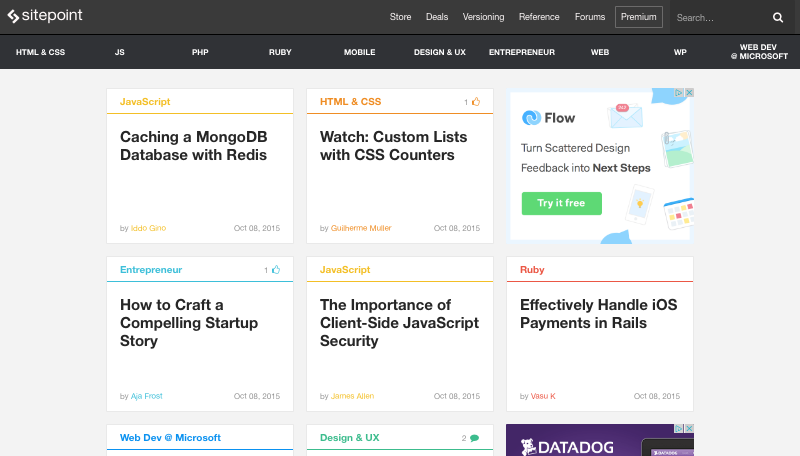800x456 pixels.
Task: Open Caching a MongoDB Database with Redis
Action: pos(193,146)
